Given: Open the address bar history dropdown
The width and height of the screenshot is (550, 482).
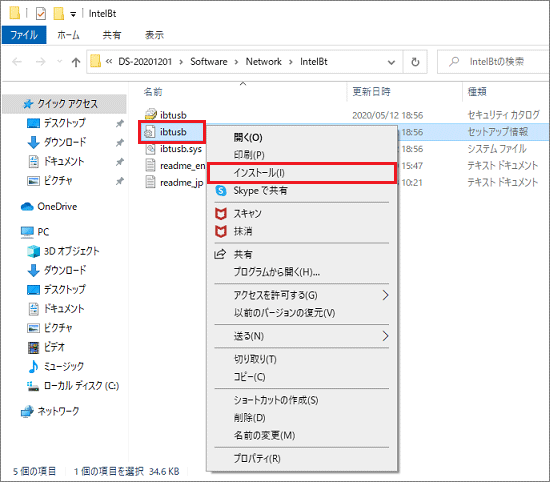Looking at the screenshot, I should point(391,62).
